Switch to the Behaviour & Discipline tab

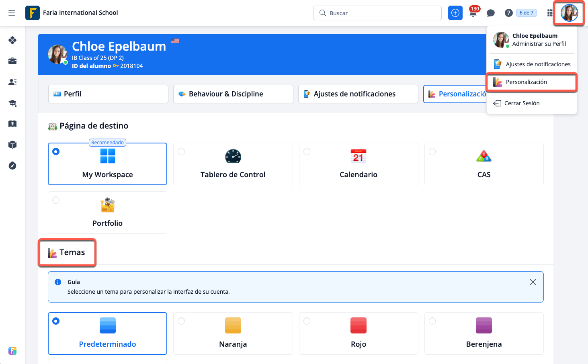pyautogui.click(x=233, y=94)
